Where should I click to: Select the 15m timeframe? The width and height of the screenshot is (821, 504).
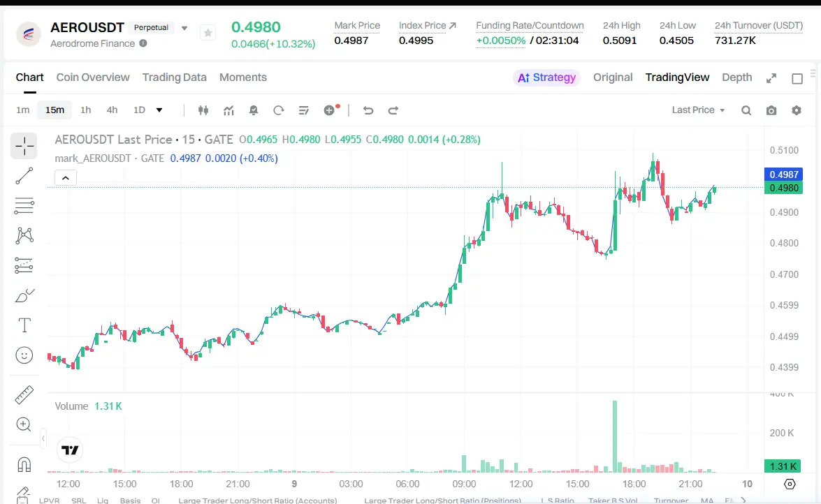[55, 110]
